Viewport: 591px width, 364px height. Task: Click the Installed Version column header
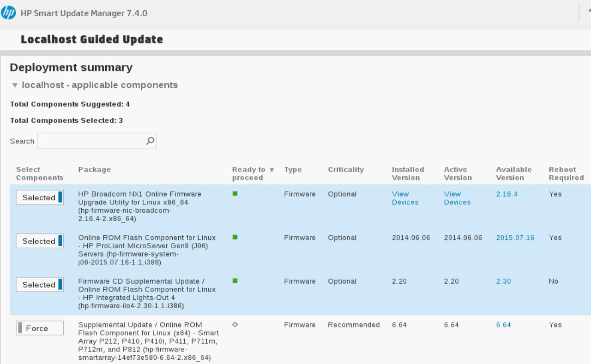pos(408,173)
